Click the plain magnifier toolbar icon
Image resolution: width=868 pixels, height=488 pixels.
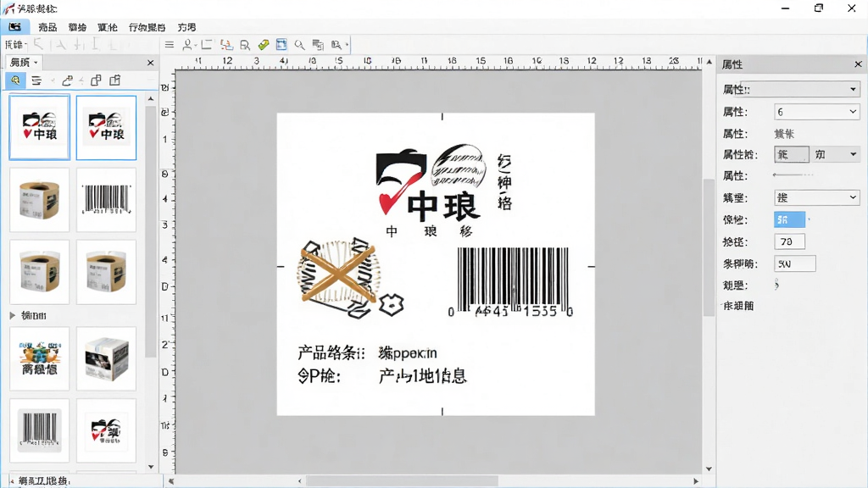[x=299, y=45]
